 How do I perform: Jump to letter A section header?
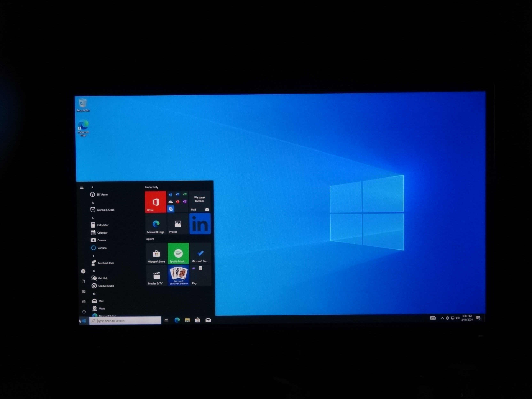(x=93, y=203)
